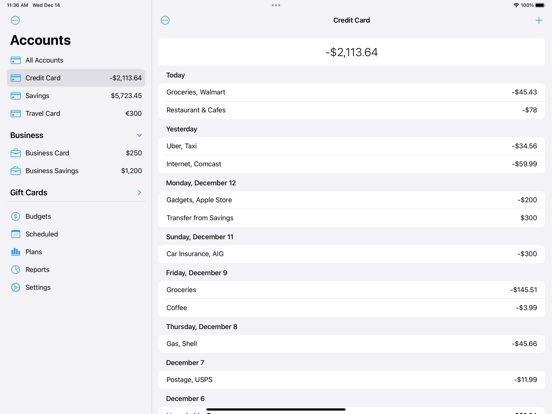Image resolution: width=552 pixels, height=414 pixels.
Task: Click the Budgets dollar icon
Action: tap(15, 216)
